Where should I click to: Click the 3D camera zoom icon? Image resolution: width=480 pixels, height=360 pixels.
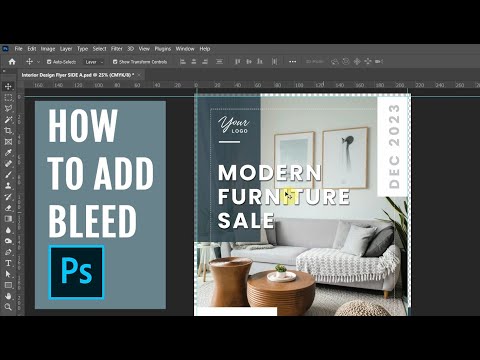pos(379,62)
